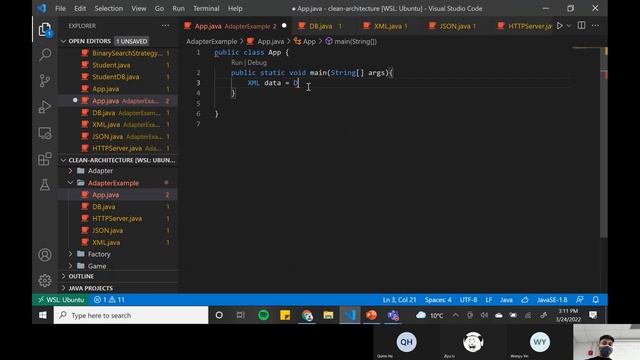Open the Help menu
Viewport: 640px width, 360px height.
pyautogui.click(x=235, y=9)
